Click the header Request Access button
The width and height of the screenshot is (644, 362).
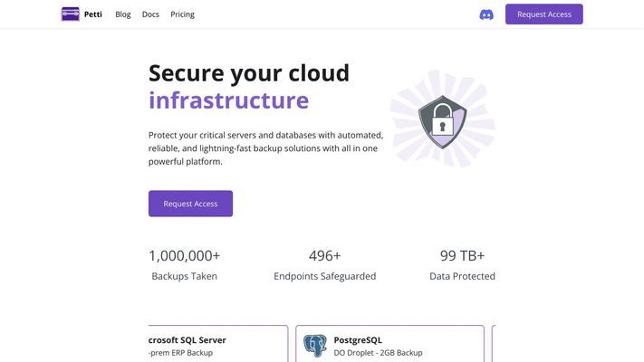(x=543, y=14)
